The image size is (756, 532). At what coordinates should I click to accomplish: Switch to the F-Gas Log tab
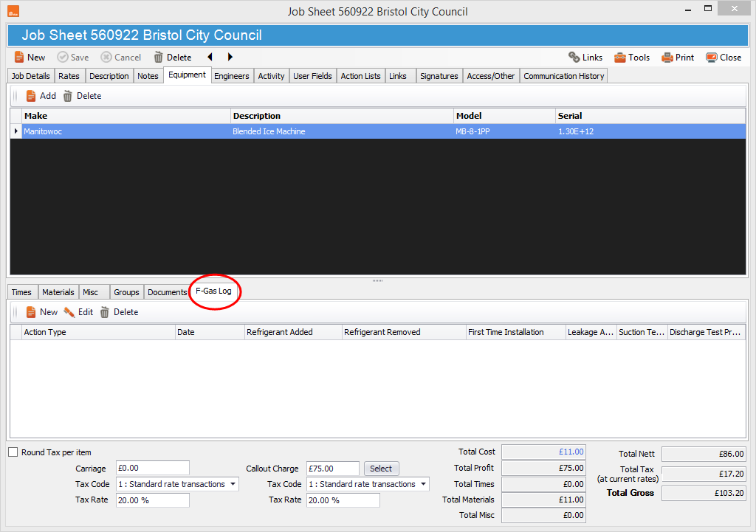(214, 291)
